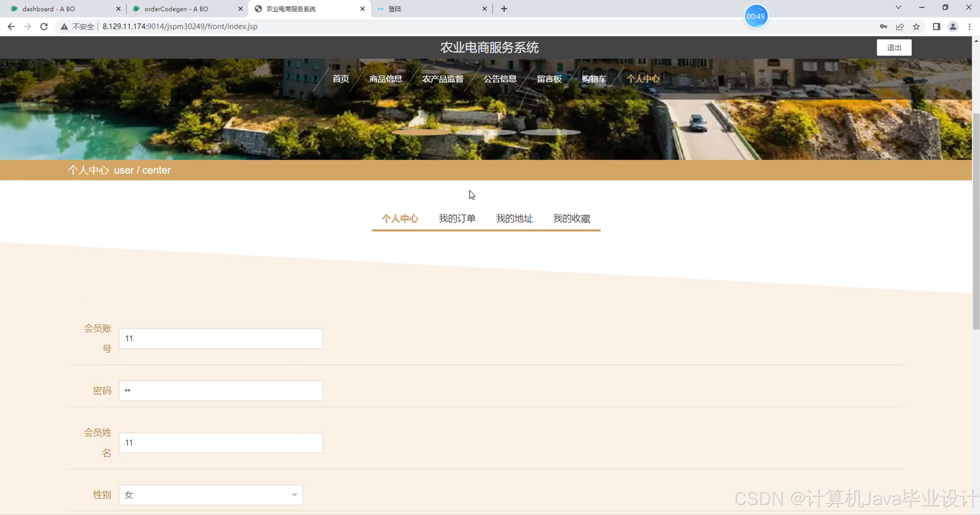Switch to 我的地址 sub-tab
980x515 pixels.
(x=514, y=219)
